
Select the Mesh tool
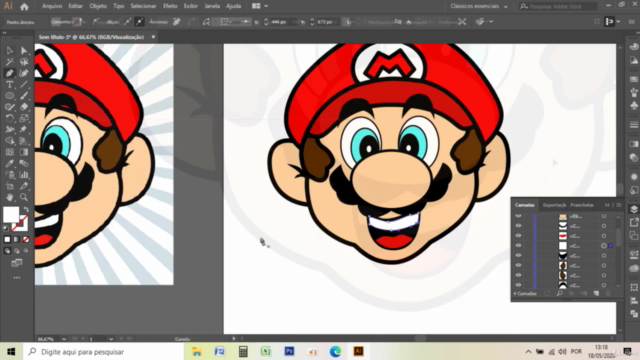pyautogui.click(x=9, y=152)
